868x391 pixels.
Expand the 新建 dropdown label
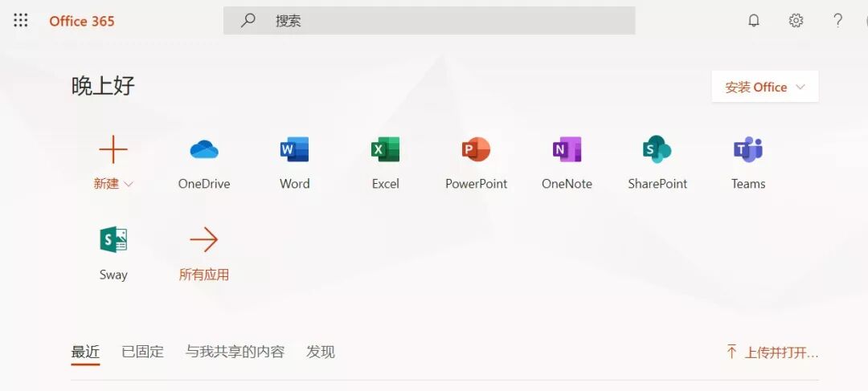(x=113, y=184)
